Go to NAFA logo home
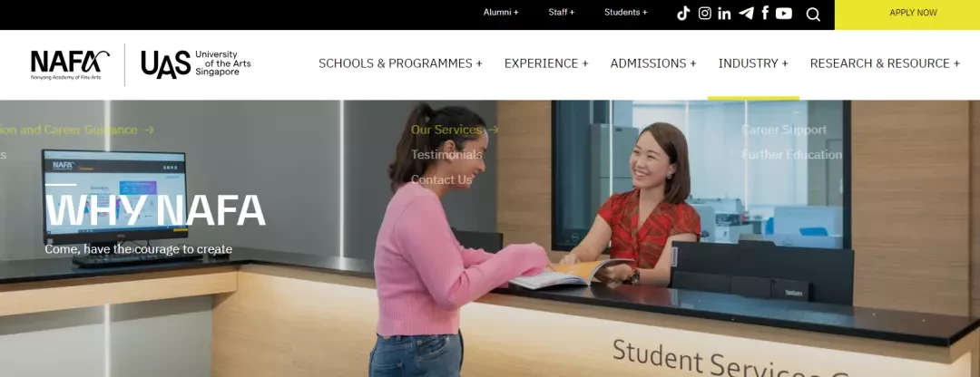Viewport: 980px width, 377px height. (70, 65)
